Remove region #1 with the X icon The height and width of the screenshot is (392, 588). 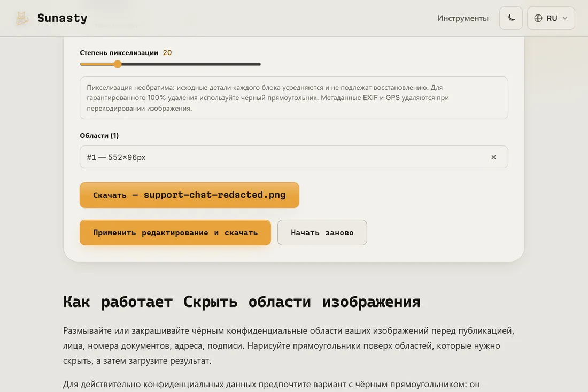tap(493, 157)
